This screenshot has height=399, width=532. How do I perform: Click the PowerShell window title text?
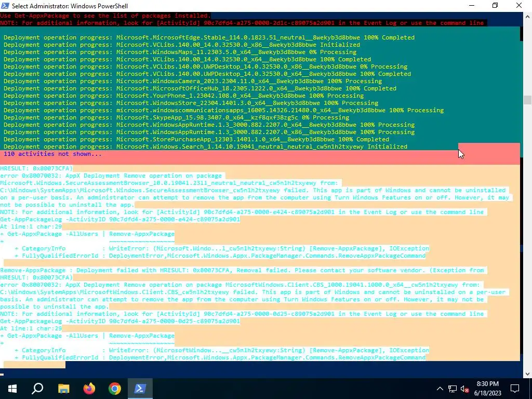[70, 6]
